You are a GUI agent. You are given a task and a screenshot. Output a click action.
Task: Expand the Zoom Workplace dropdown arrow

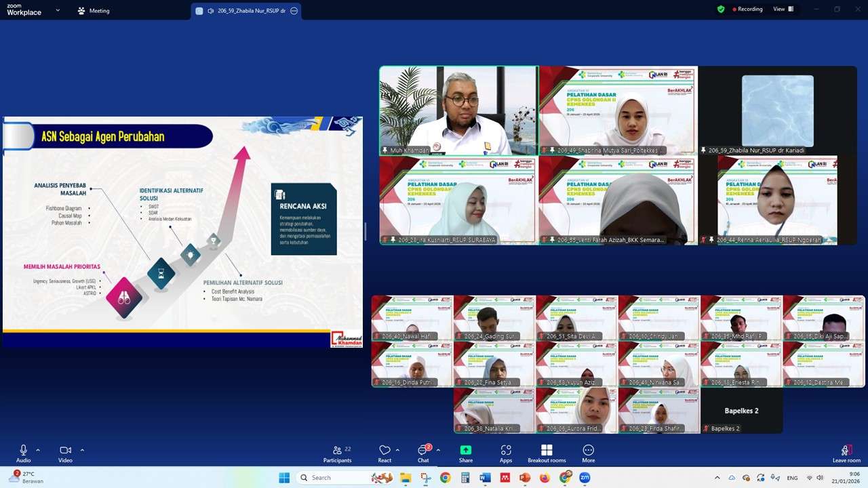tap(58, 11)
